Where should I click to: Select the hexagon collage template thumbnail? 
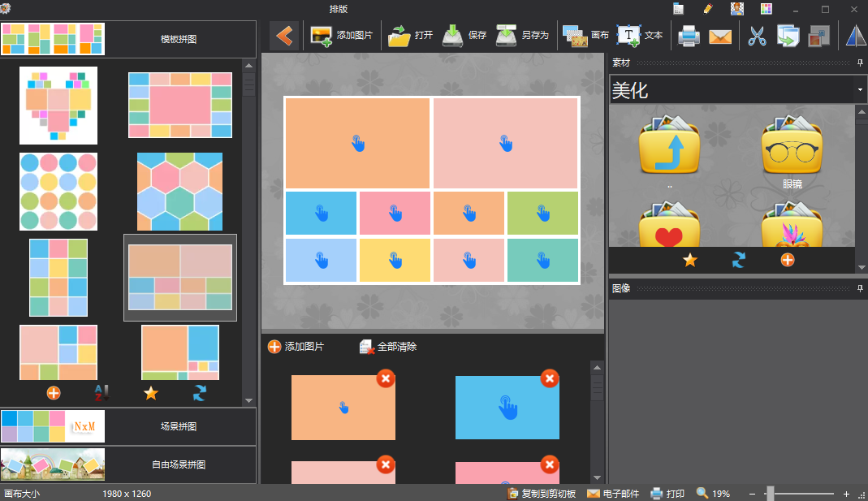(179, 192)
